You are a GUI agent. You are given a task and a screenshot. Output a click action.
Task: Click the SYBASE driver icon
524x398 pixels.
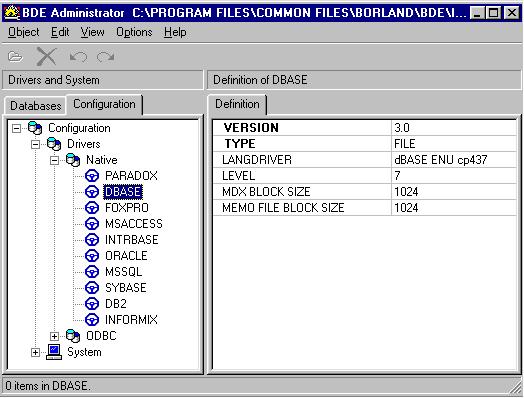(x=92, y=288)
